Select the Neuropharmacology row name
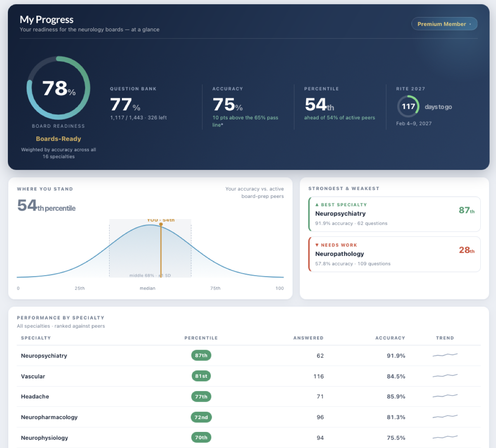This screenshot has width=496, height=448. 49,417
